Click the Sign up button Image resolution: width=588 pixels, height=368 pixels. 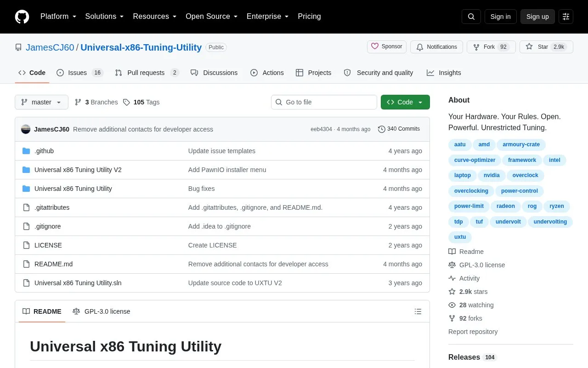537,17
